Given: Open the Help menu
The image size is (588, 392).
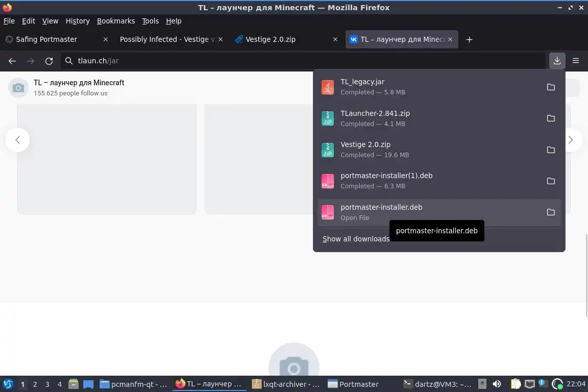Looking at the screenshot, I should click(174, 21).
